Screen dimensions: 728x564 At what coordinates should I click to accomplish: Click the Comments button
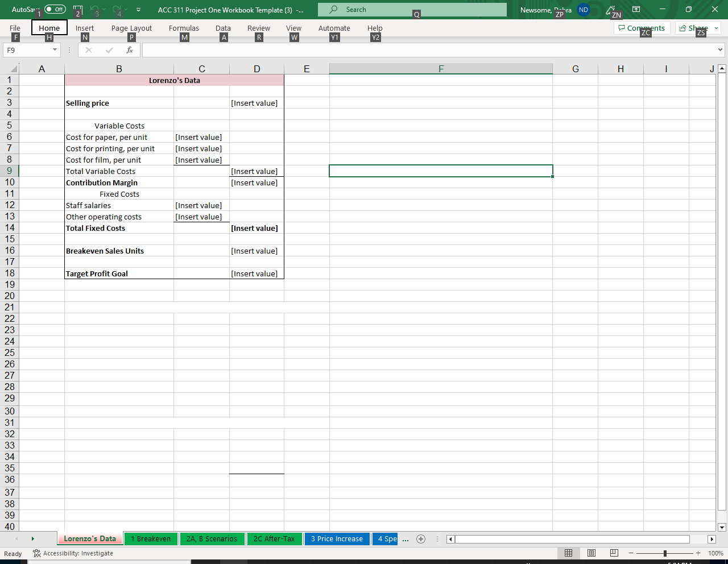coord(642,28)
